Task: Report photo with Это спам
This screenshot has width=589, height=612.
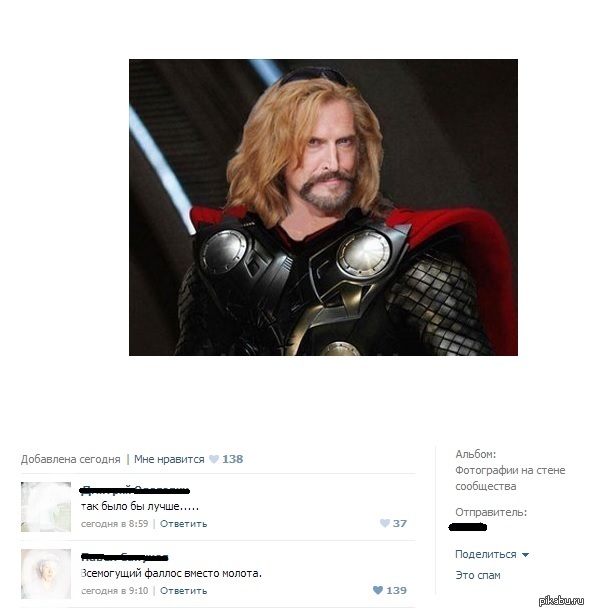Action: [x=478, y=575]
